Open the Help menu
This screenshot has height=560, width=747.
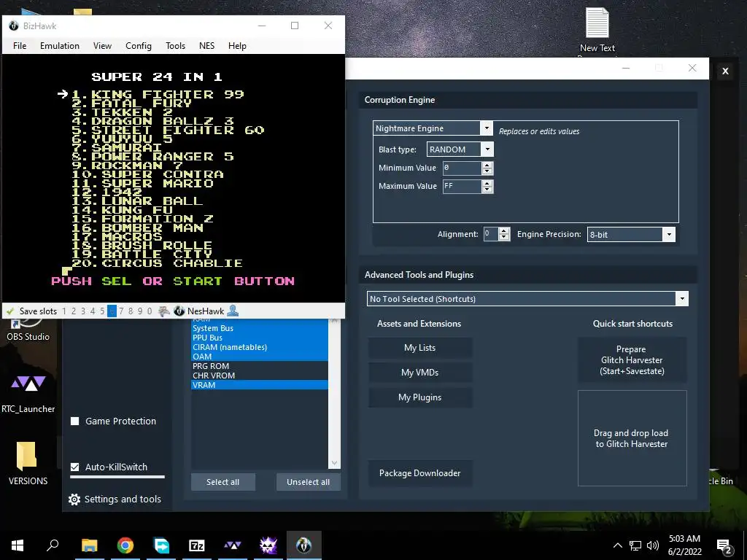coord(237,46)
